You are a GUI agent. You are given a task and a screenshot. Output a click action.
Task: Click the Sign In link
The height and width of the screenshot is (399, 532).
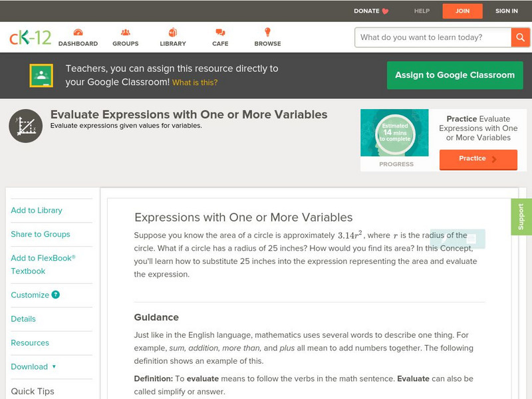coord(506,11)
